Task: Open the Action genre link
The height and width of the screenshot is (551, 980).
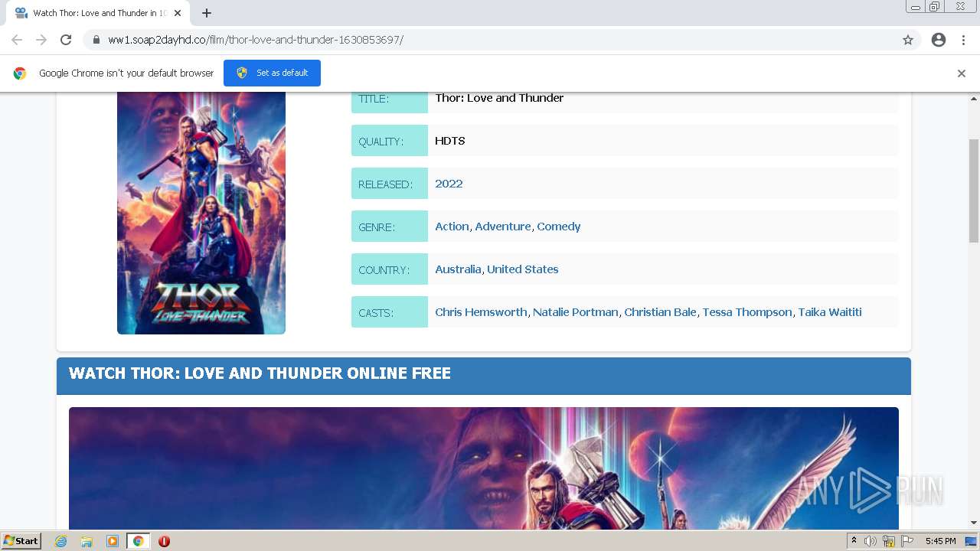Action: pyautogui.click(x=452, y=227)
